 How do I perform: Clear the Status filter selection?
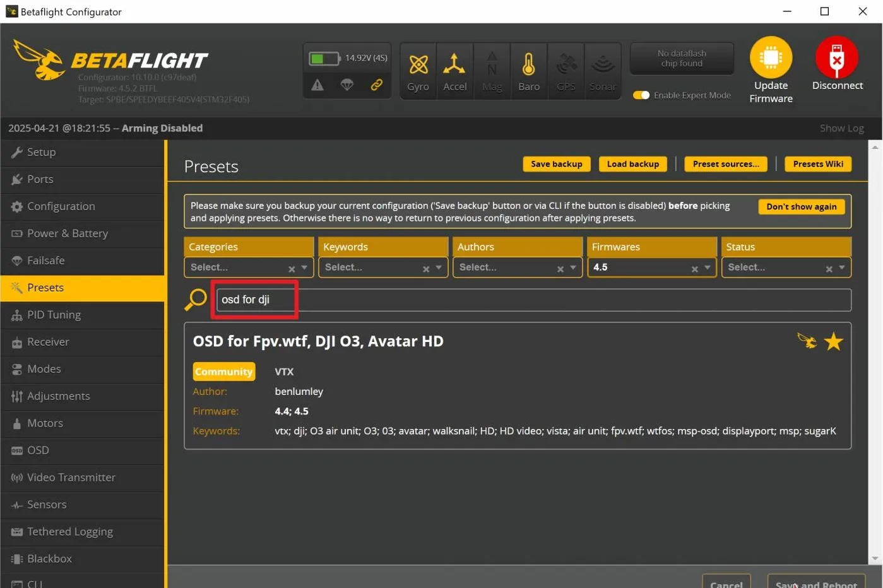tap(829, 269)
